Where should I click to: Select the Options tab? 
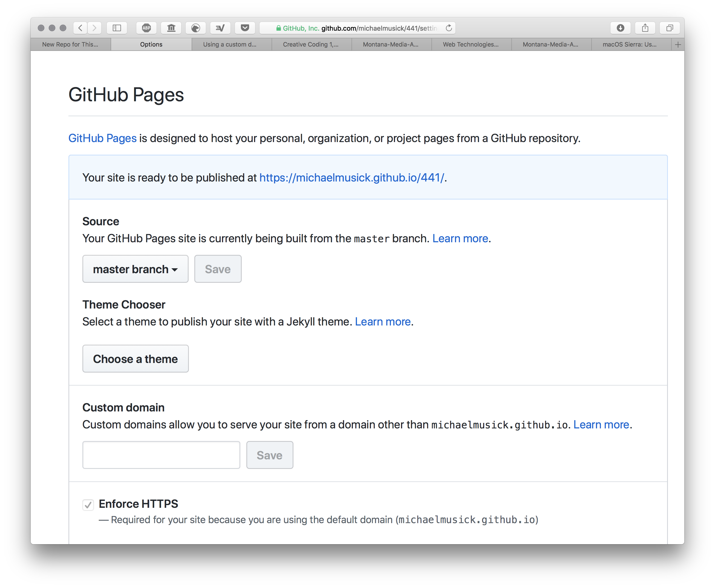tap(151, 44)
